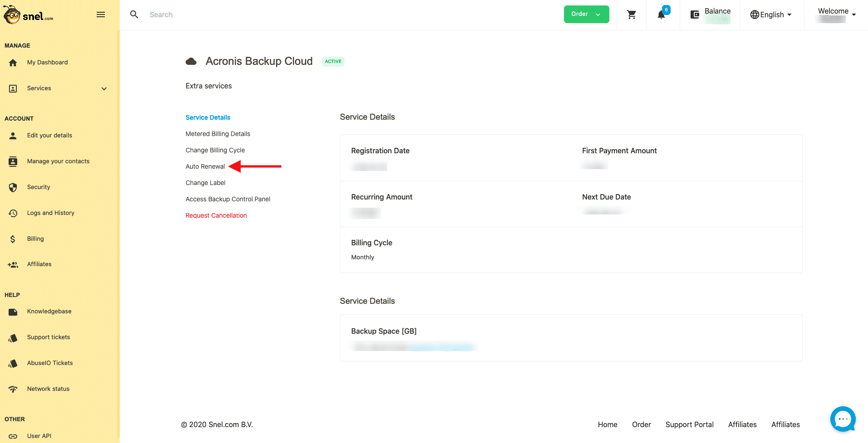Go to My Dashboard
The width and height of the screenshot is (868, 443).
point(47,63)
